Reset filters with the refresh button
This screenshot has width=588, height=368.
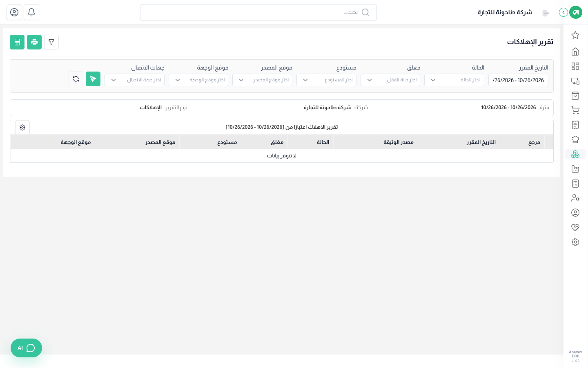(x=76, y=79)
